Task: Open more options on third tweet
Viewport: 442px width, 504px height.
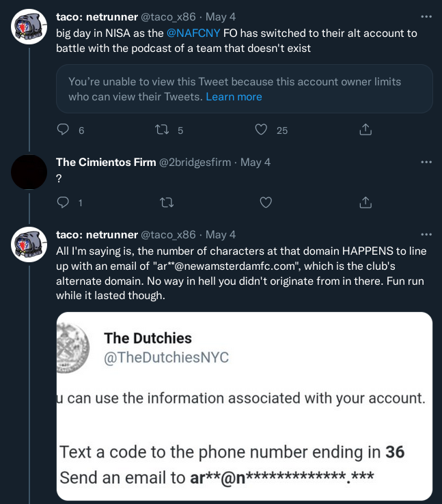Action: [426, 235]
